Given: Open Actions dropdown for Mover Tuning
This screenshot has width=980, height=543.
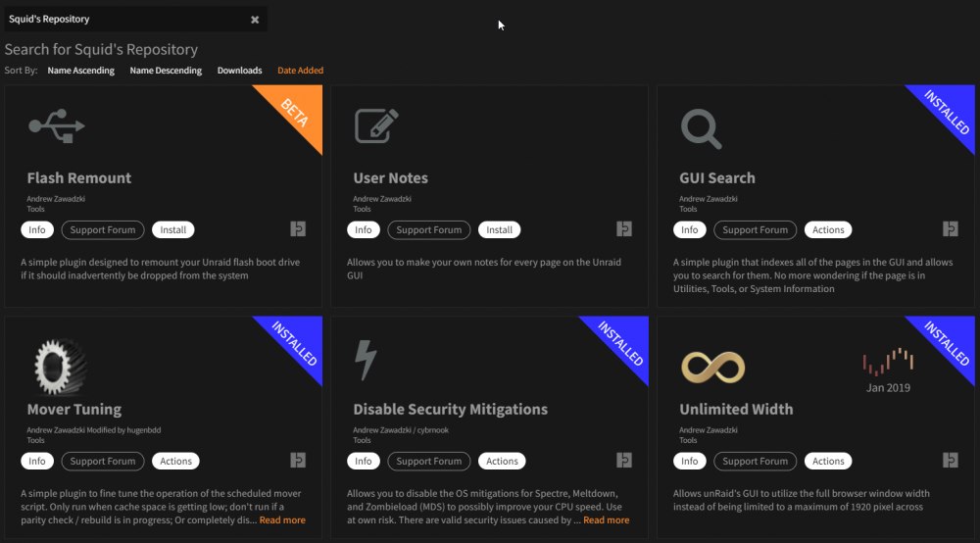Looking at the screenshot, I should tap(175, 461).
